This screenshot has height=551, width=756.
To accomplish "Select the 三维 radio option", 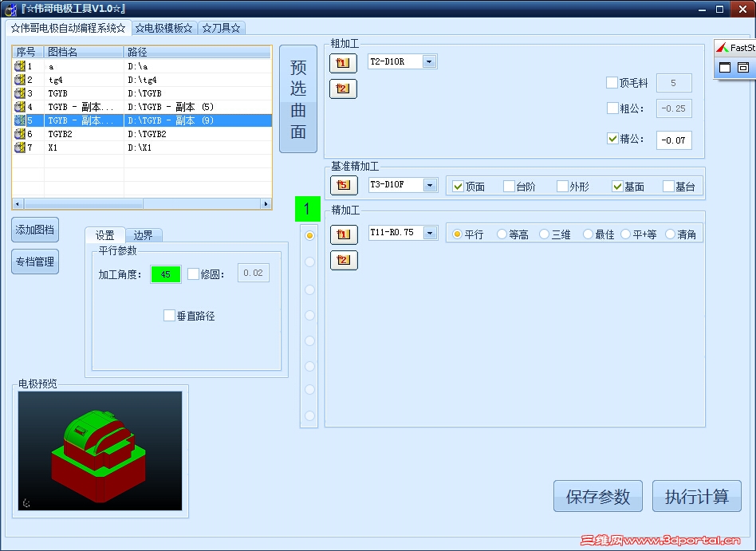I will pos(545,234).
